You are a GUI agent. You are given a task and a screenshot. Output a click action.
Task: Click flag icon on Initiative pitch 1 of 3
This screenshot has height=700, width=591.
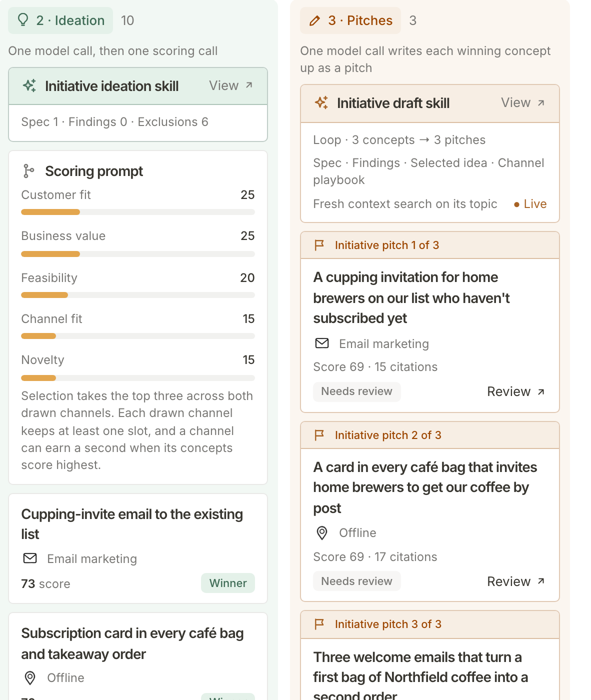319,245
